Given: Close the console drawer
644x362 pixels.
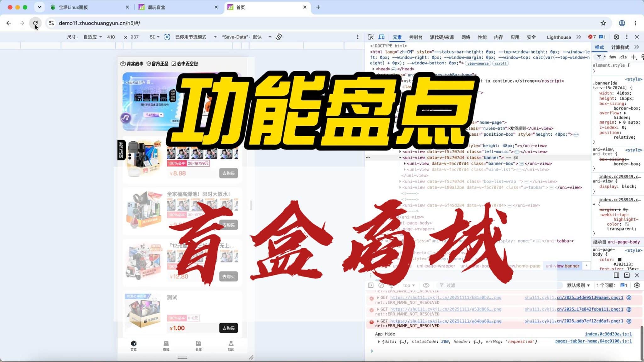Looking at the screenshot, I should (637, 275).
